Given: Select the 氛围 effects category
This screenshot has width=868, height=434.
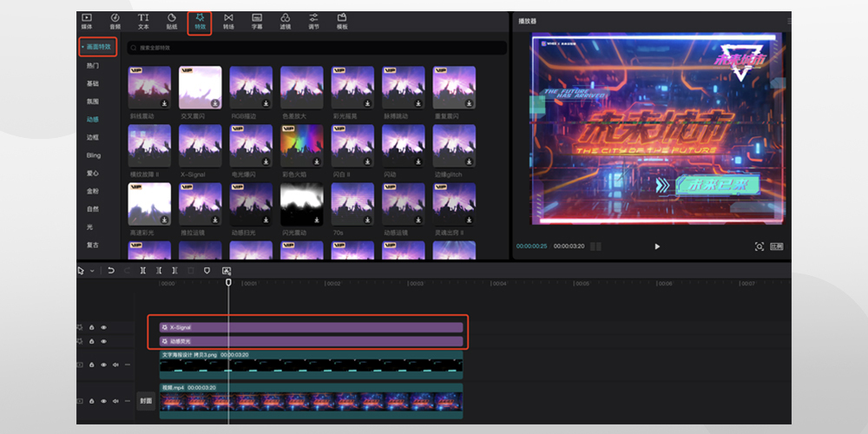Looking at the screenshot, I should (x=93, y=102).
